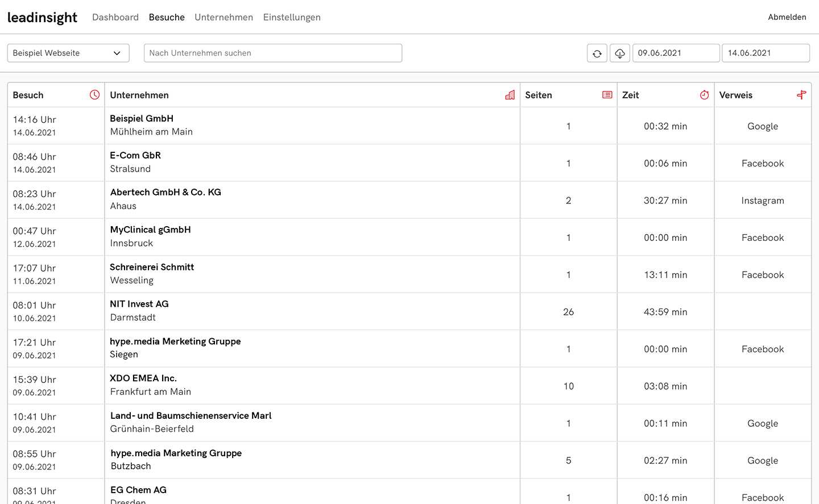
Task: Click the end date field 14.06.2021
Action: (x=766, y=53)
